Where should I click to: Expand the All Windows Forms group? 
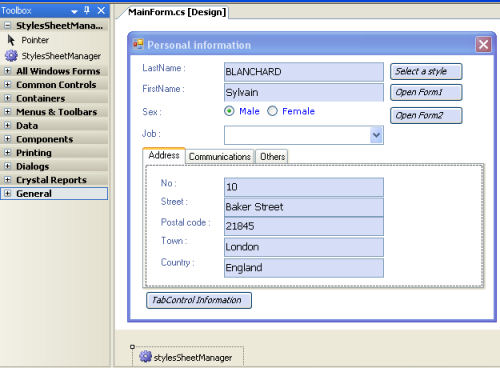click(7, 71)
